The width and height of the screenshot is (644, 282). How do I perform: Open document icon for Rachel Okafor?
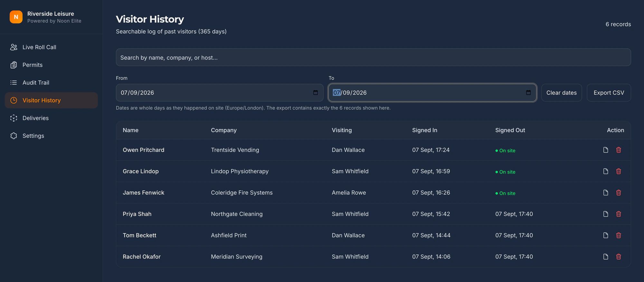[x=606, y=257]
